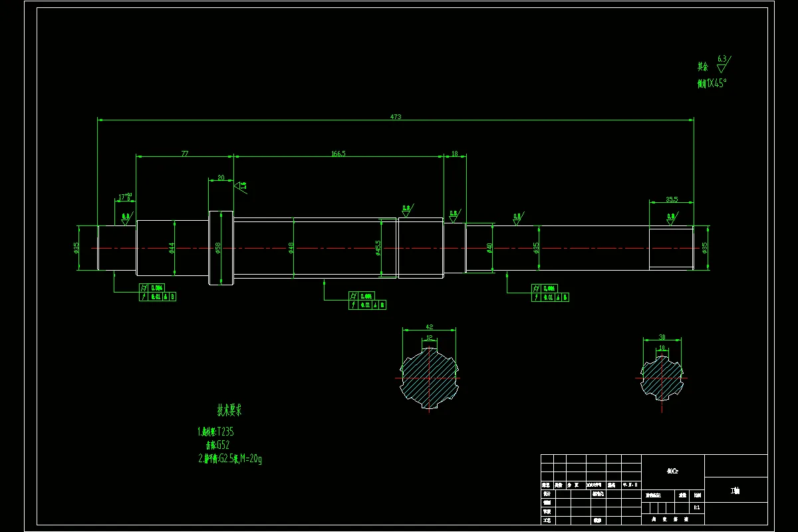
Task: Click the 6.3 roughness symbol at top right
Action: point(724,64)
